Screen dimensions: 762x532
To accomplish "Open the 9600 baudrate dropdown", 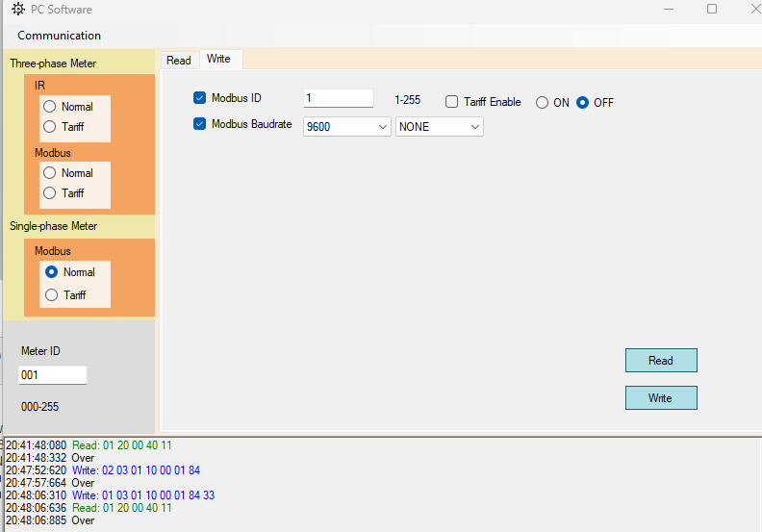I will click(x=346, y=127).
